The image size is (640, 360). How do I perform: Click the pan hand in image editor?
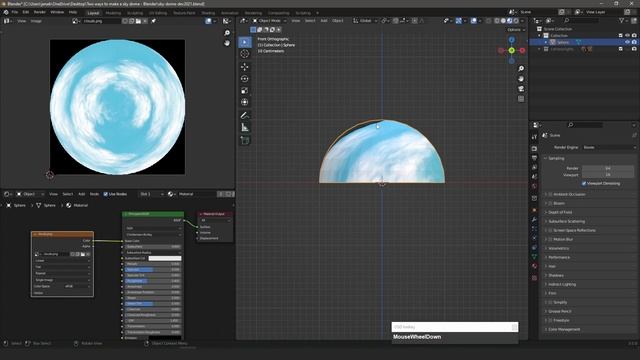pyautogui.click(x=227, y=43)
